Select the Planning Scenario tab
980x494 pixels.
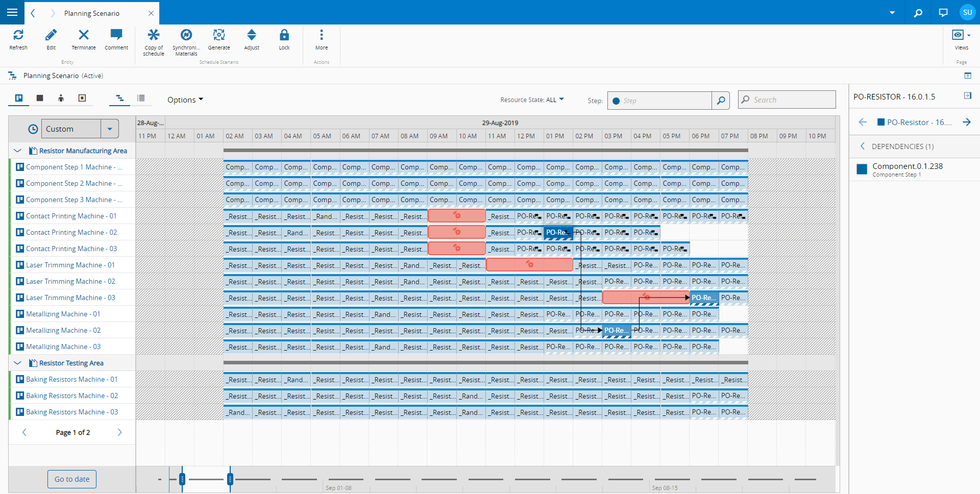[x=92, y=13]
